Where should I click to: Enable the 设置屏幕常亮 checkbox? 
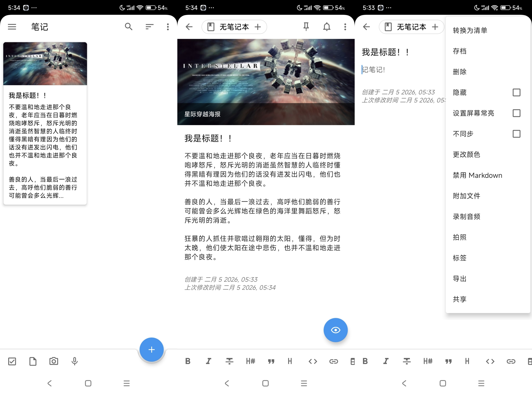coord(516,113)
